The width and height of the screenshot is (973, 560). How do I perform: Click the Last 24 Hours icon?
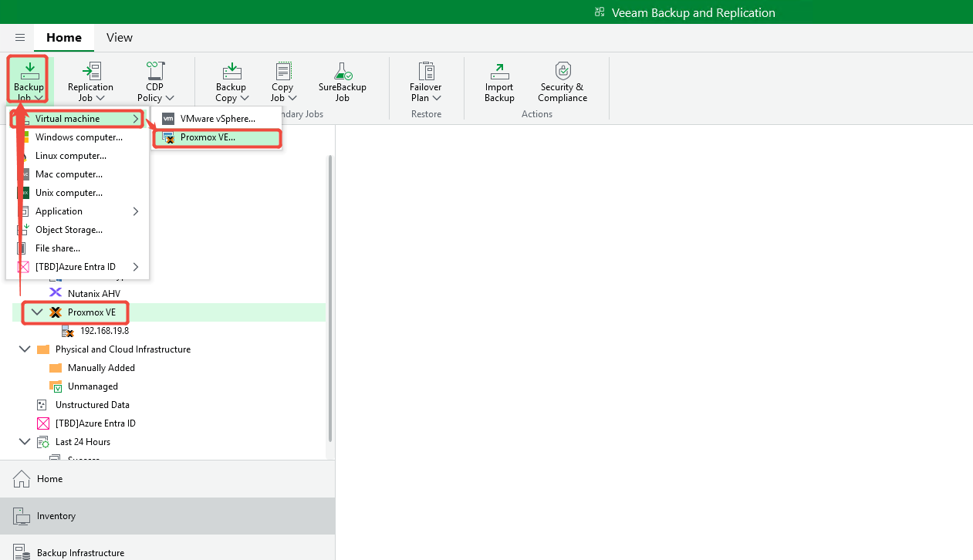[x=43, y=442]
